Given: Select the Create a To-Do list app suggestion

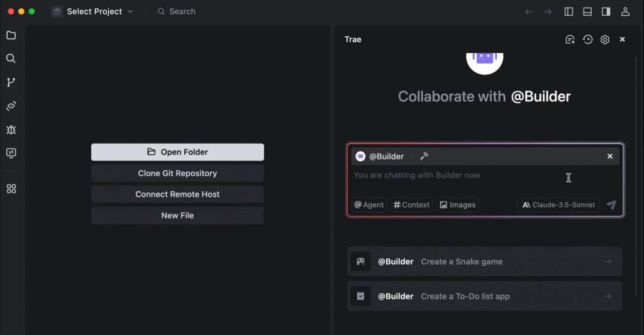Looking at the screenshot, I should click(x=485, y=297).
